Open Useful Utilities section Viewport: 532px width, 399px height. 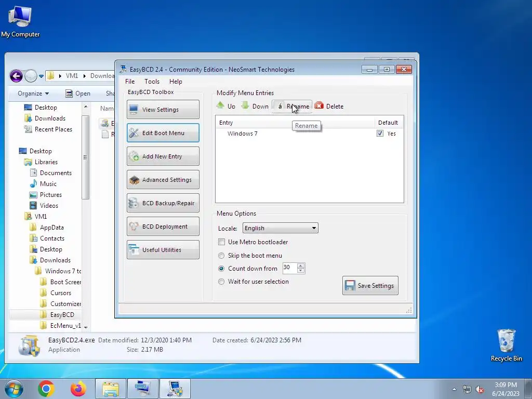163,250
